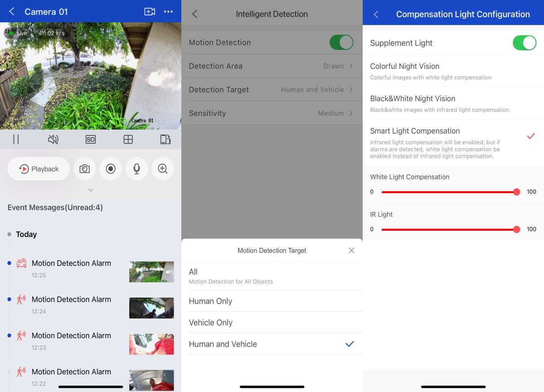Open the three-dot more options menu
The height and width of the screenshot is (392, 544).
coord(168,12)
